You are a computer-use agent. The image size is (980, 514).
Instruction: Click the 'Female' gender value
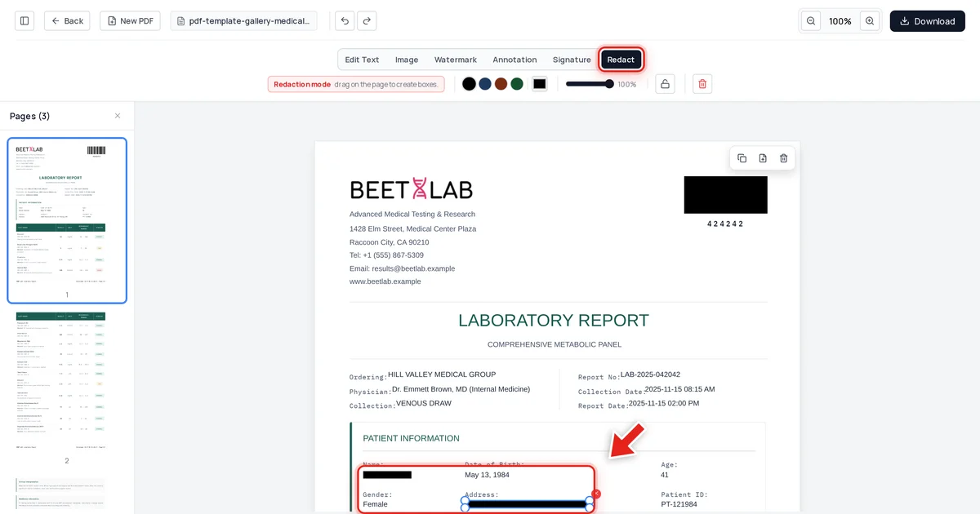[376, 504]
